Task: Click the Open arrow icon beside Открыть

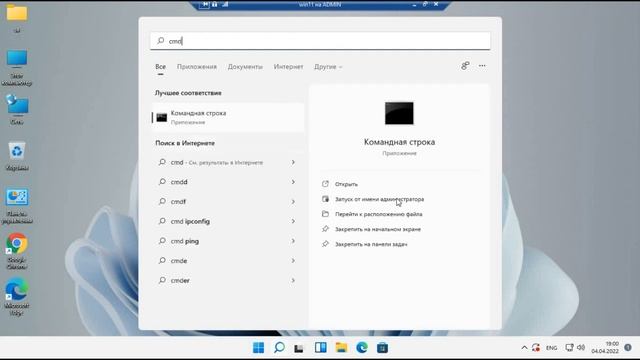Action: coord(325,184)
